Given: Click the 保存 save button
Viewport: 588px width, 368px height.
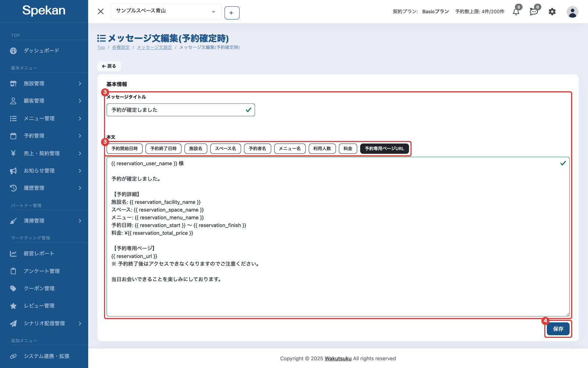Looking at the screenshot, I should 558,329.
